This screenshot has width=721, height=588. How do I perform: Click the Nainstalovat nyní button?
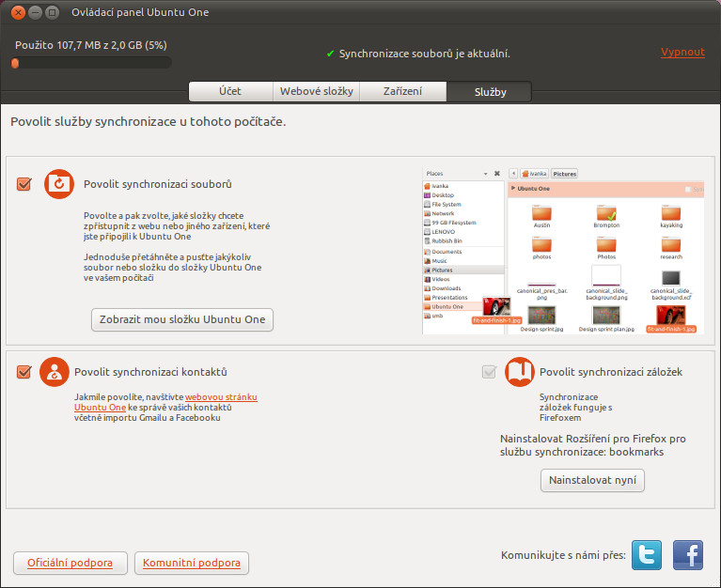(x=592, y=481)
